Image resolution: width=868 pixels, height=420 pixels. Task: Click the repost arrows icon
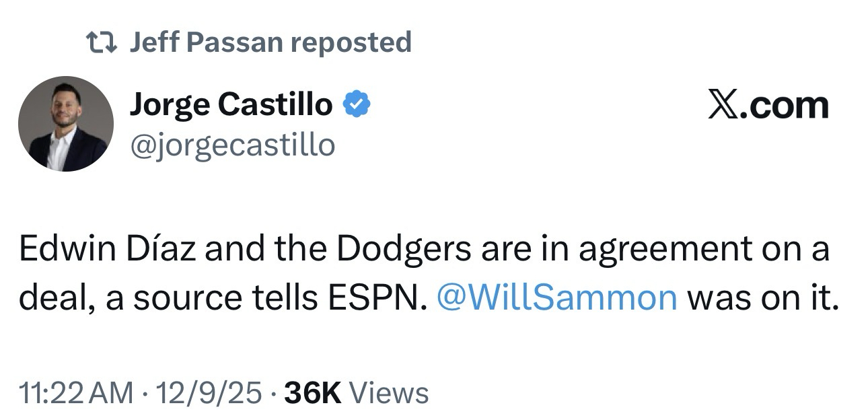pyautogui.click(x=102, y=43)
